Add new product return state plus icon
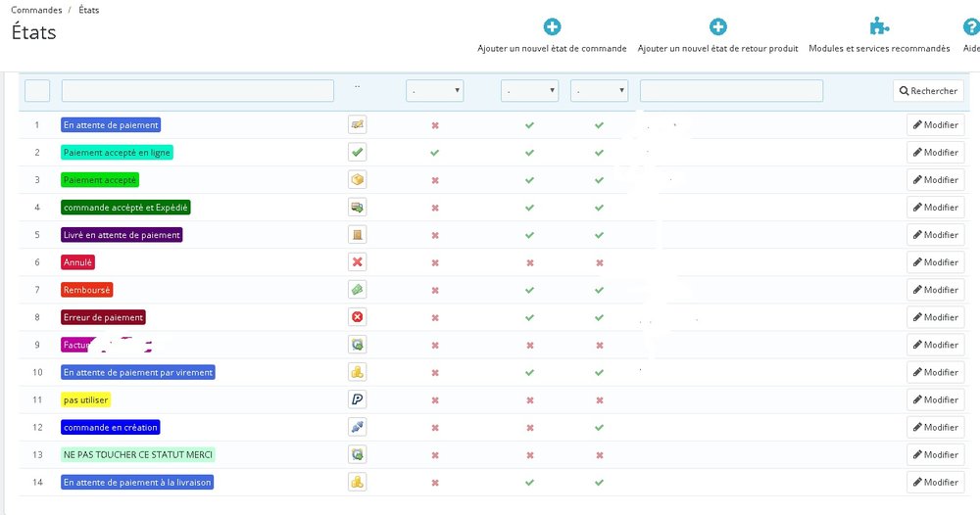 coord(718,26)
